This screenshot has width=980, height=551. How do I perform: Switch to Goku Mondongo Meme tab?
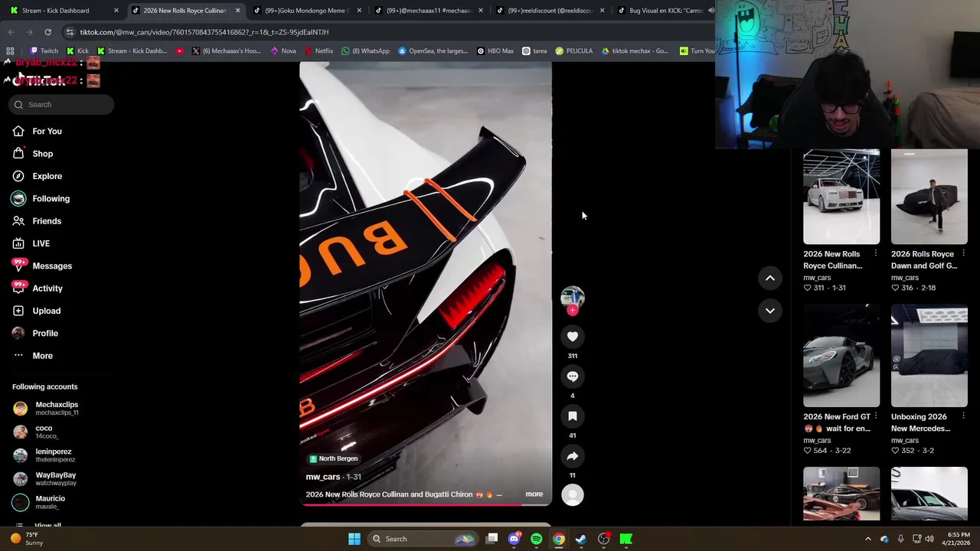pyautogui.click(x=306, y=11)
